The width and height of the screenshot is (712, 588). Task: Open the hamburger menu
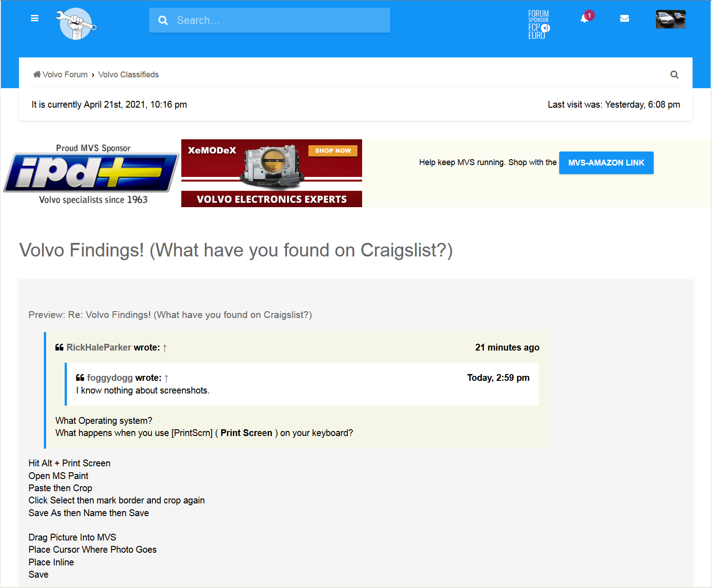[34, 19]
